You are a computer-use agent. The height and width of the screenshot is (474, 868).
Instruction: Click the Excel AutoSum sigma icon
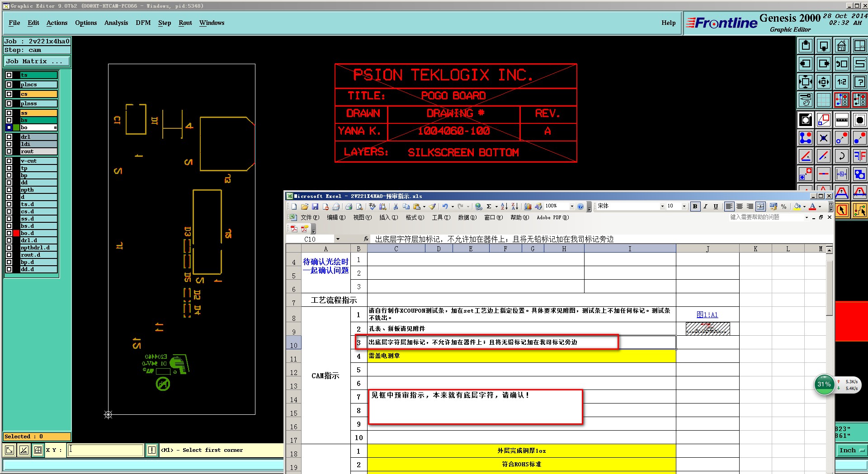tap(489, 206)
